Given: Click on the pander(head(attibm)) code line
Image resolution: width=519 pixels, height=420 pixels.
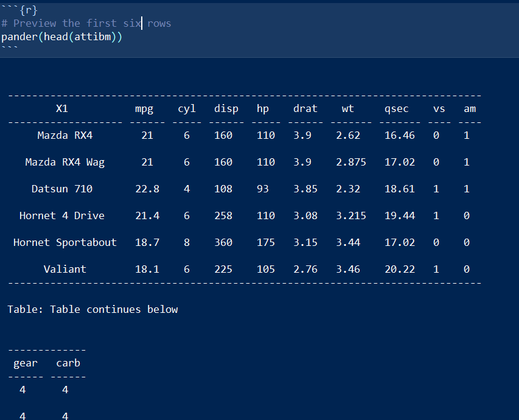Looking at the screenshot, I should coord(62,37).
